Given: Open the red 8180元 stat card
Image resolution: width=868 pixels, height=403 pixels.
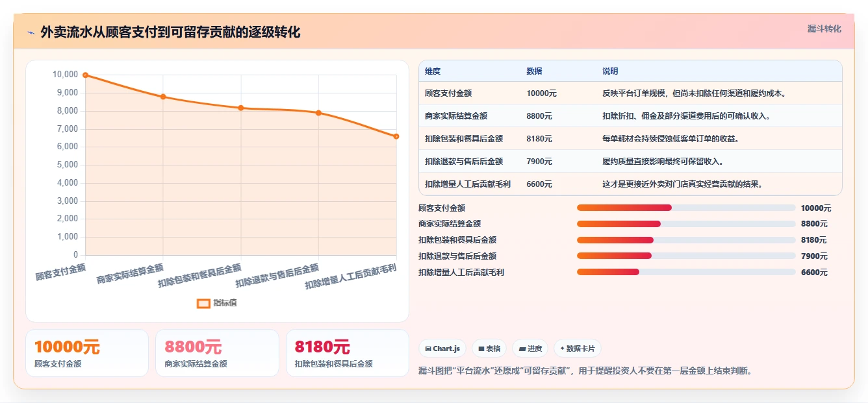Looking at the screenshot, I should (348, 353).
